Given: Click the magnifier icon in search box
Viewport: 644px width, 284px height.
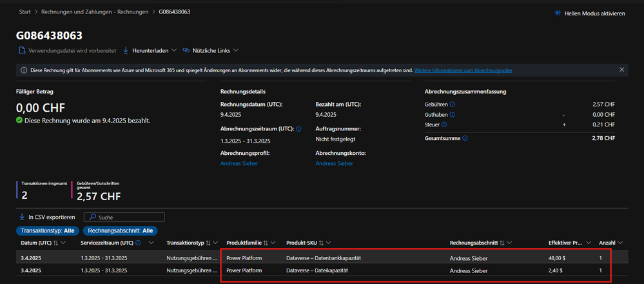Looking at the screenshot, I should (x=92, y=217).
